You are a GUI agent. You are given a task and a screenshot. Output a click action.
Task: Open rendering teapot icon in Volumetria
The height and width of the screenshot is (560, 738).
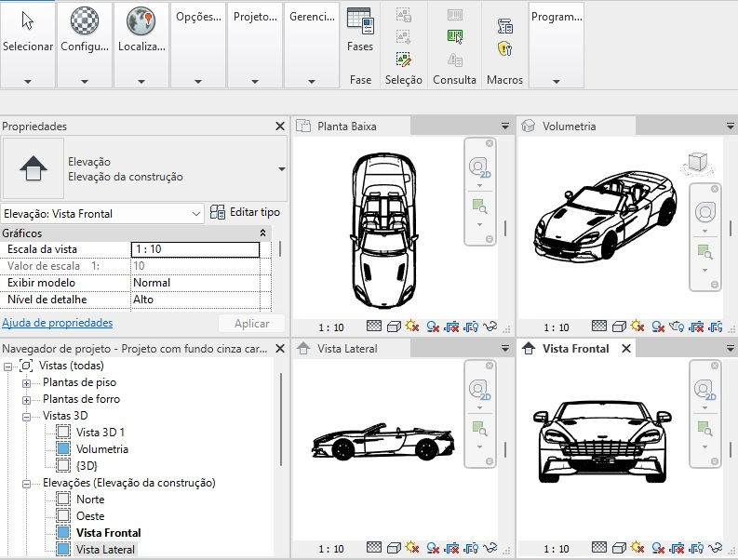677,326
